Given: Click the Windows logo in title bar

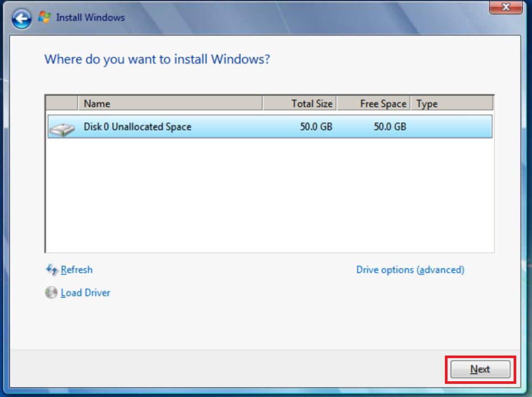Looking at the screenshot, I should pyautogui.click(x=45, y=17).
